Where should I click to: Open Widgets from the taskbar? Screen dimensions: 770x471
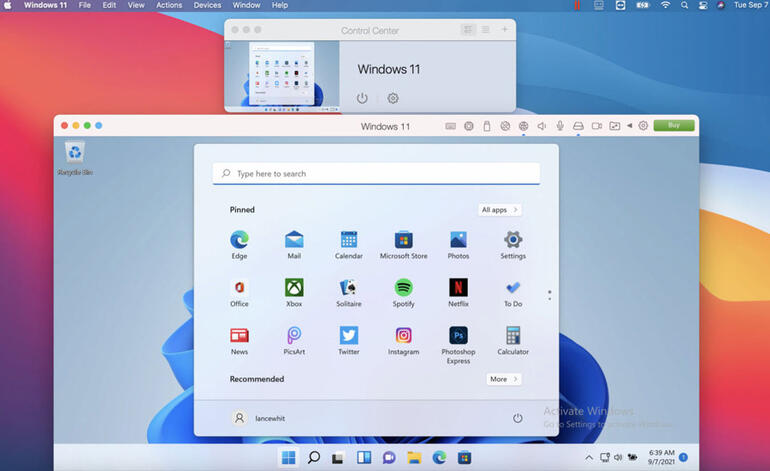[364, 458]
